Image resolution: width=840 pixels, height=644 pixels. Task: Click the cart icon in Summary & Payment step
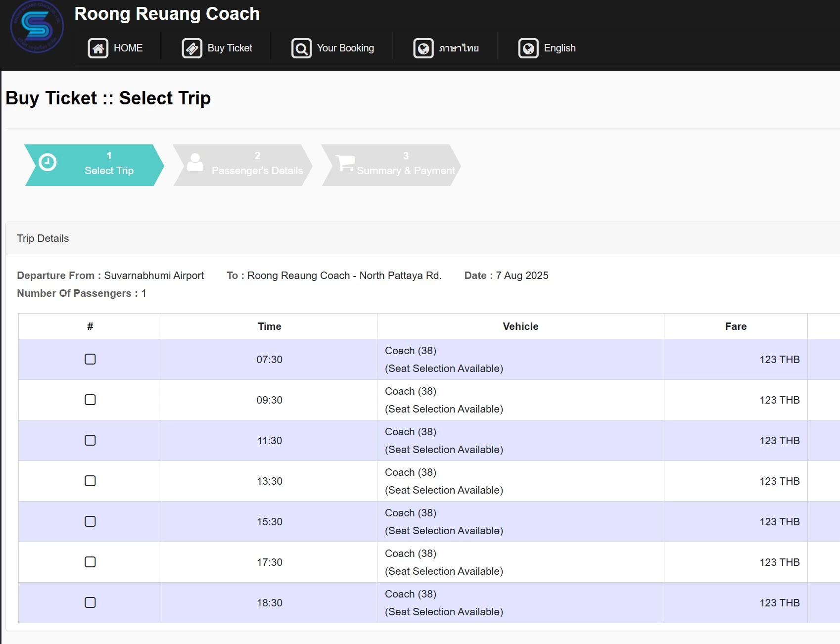tap(345, 163)
